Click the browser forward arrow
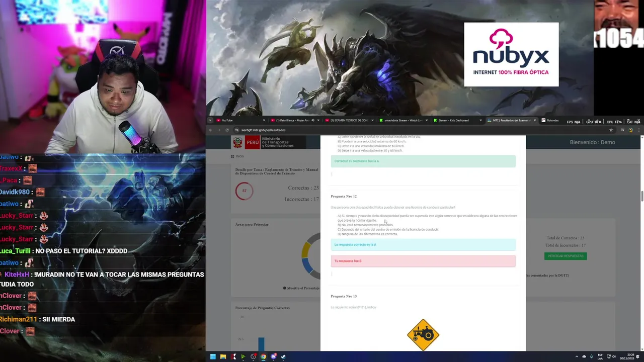This screenshot has height=362, width=644. (x=219, y=130)
